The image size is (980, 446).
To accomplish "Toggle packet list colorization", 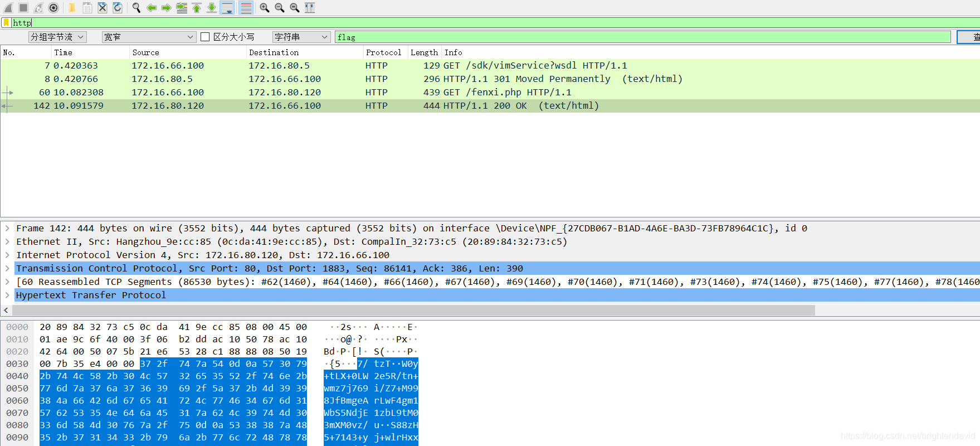I will point(246,7).
